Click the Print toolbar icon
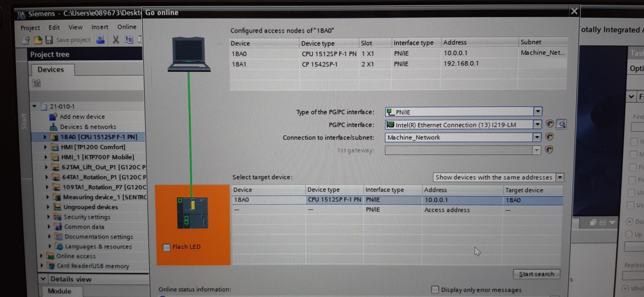This screenshot has height=297, width=644. click(x=100, y=40)
